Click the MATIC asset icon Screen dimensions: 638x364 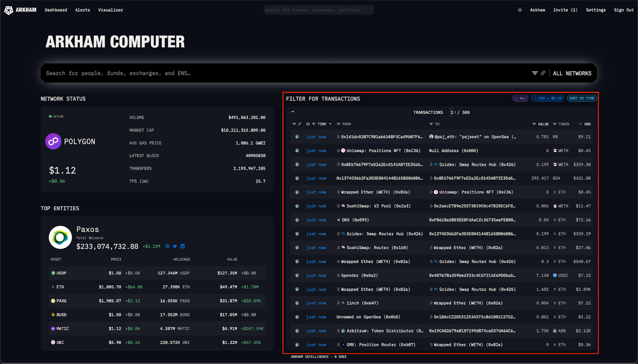coord(53,329)
